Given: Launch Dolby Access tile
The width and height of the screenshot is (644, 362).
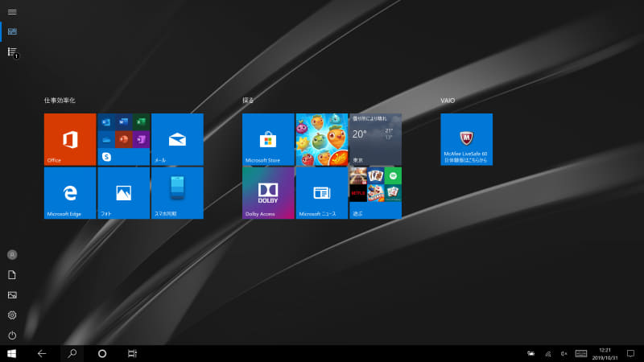Looking at the screenshot, I should (268, 193).
